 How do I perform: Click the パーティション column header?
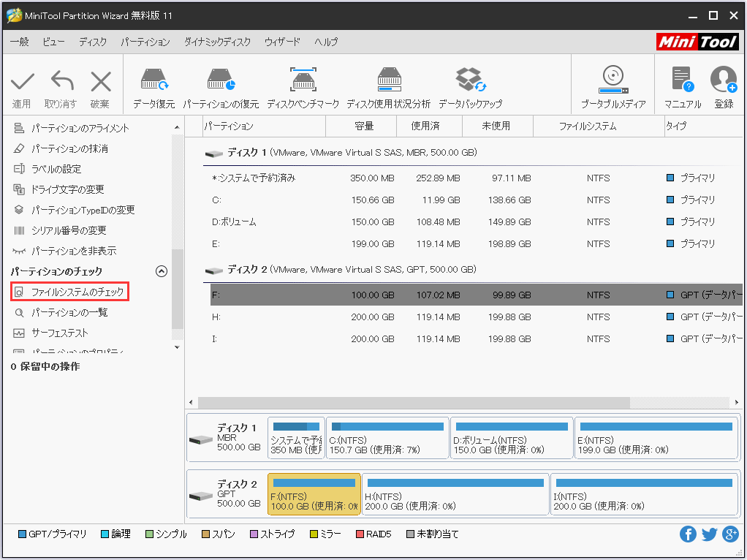click(265, 126)
